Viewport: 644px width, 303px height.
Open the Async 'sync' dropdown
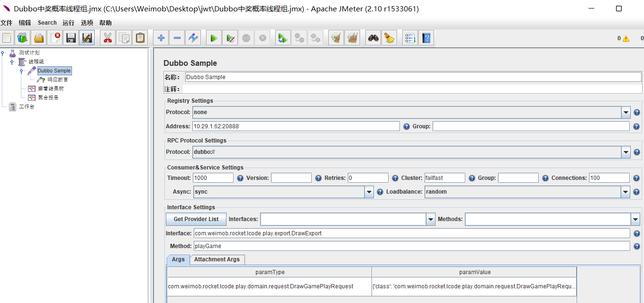(369, 192)
